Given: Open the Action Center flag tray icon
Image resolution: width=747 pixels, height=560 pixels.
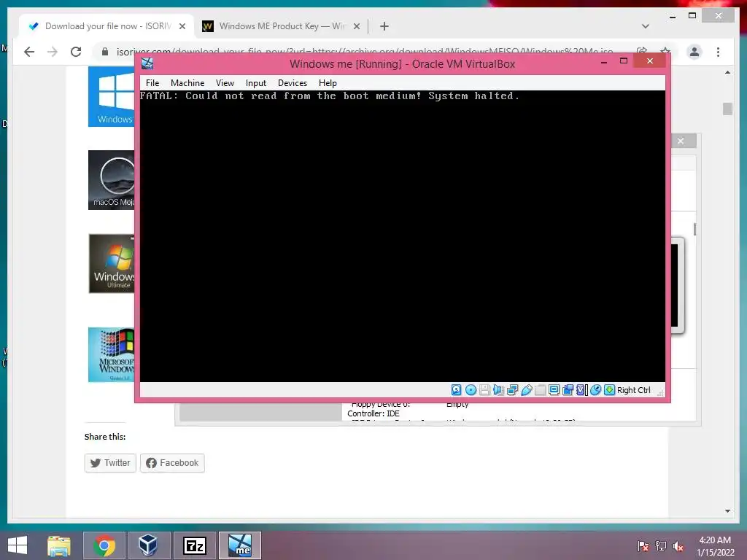Looking at the screenshot, I should (x=643, y=547).
